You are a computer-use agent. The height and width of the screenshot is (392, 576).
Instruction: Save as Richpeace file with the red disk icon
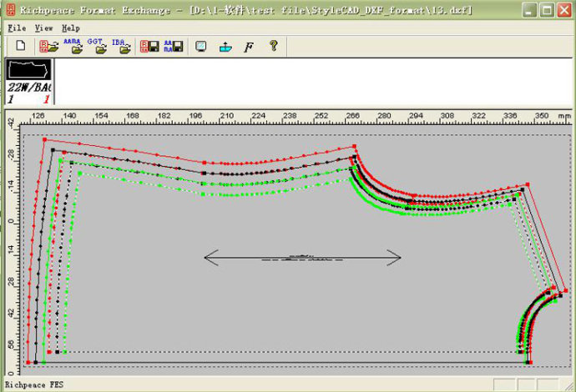pos(149,47)
